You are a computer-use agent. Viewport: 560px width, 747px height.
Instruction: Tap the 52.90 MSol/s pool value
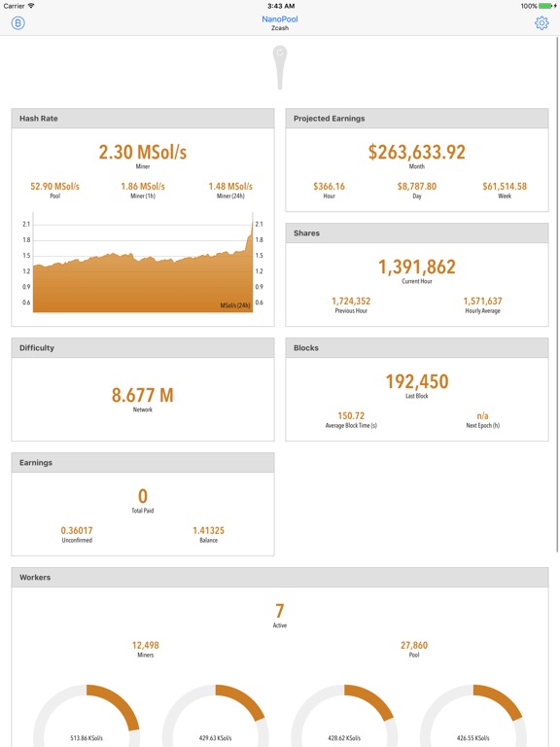tap(54, 187)
